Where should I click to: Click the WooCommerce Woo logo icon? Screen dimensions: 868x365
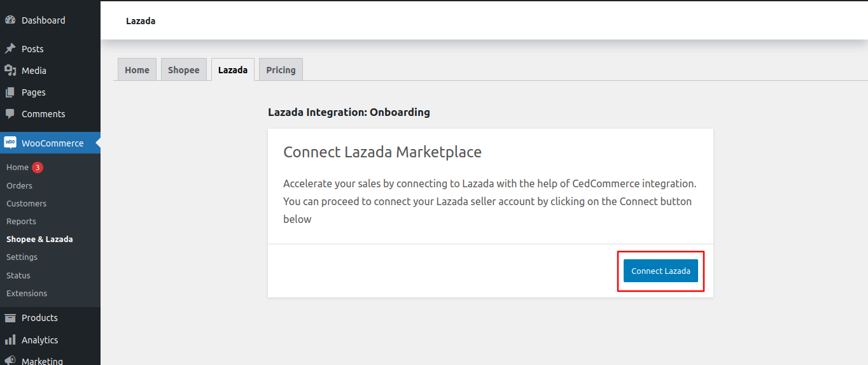pyautogui.click(x=10, y=143)
